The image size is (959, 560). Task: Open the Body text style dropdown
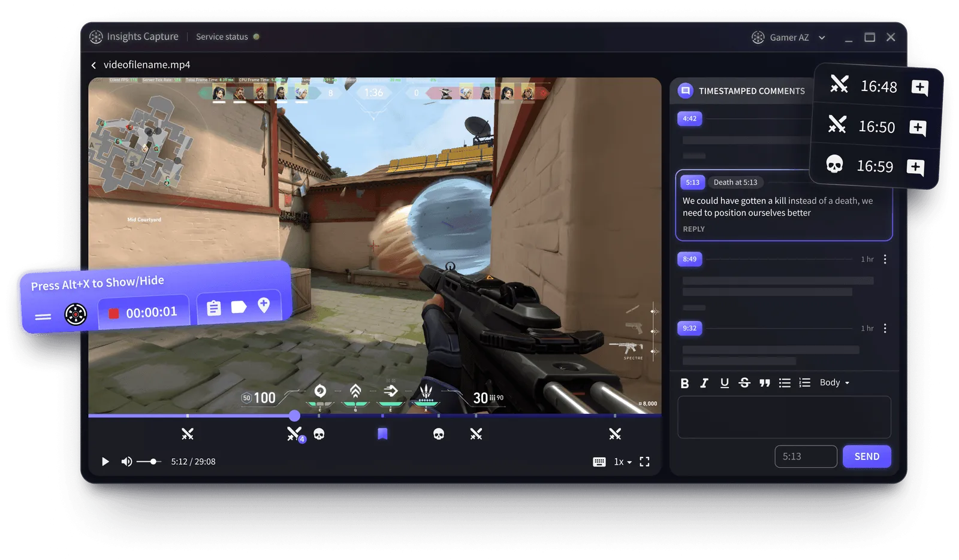tap(834, 382)
